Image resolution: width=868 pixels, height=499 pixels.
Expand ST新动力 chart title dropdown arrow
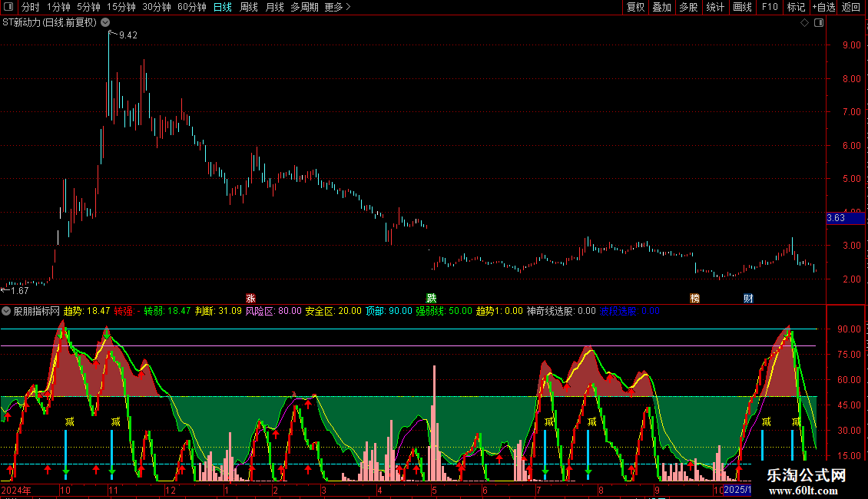pos(105,22)
